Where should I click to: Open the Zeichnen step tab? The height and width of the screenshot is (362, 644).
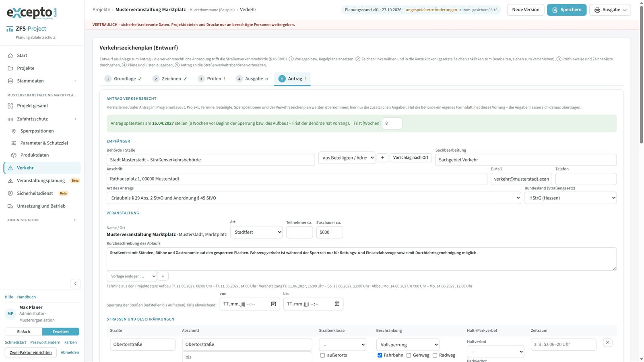170,79
